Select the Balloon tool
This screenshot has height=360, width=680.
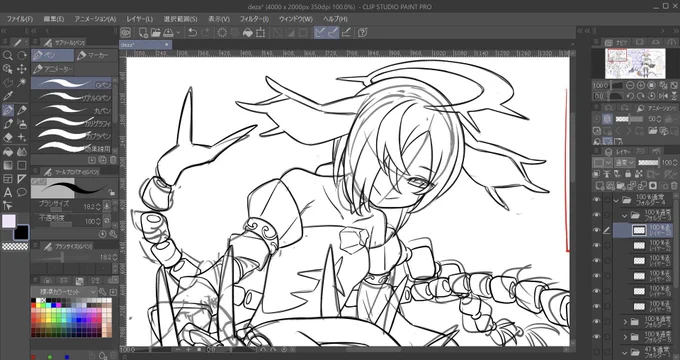[x=22, y=192]
